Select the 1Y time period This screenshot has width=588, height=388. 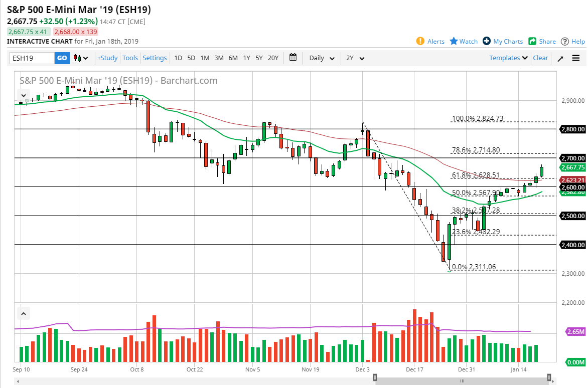(x=246, y=58)
